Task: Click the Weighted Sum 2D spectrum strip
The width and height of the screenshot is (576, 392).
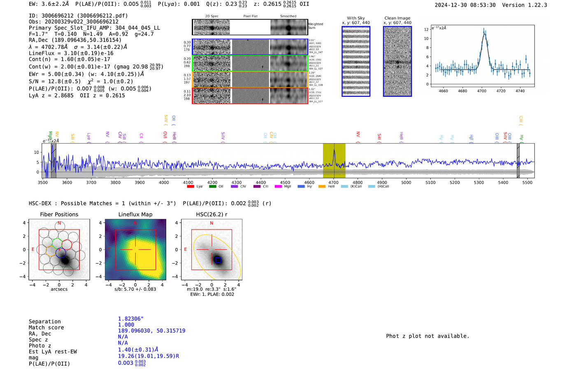Action: pos(250,27)
